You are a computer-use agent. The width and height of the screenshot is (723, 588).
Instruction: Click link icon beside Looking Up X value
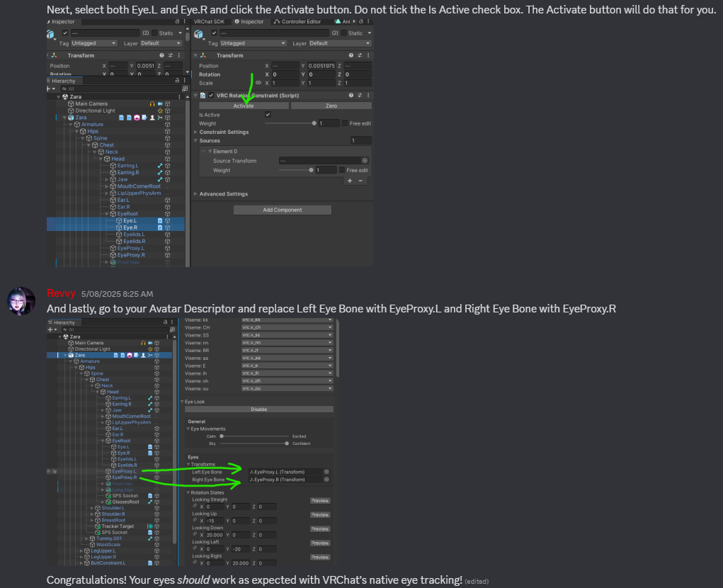[x=195, y=520]
